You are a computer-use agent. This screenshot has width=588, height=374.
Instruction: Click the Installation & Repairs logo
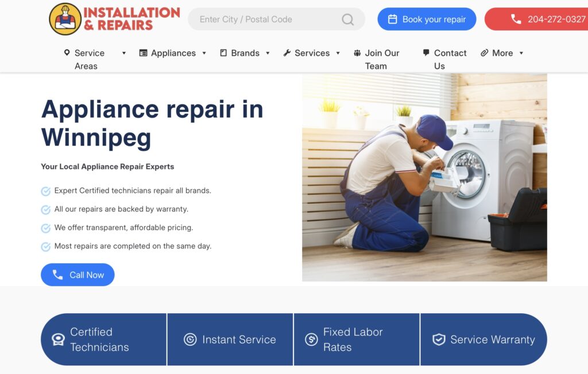(x=114, y=19)
